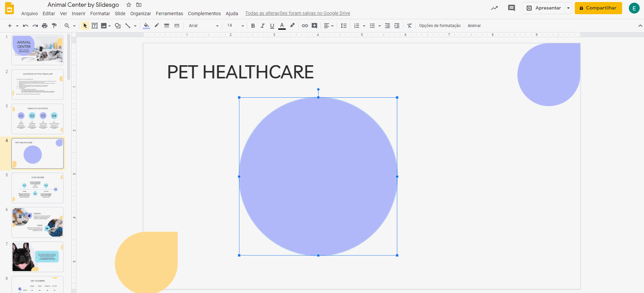This screenshot has height=293, width=644.
Task: Open the new slide layout dropdown arrow
Action: (x=17, y=26)
